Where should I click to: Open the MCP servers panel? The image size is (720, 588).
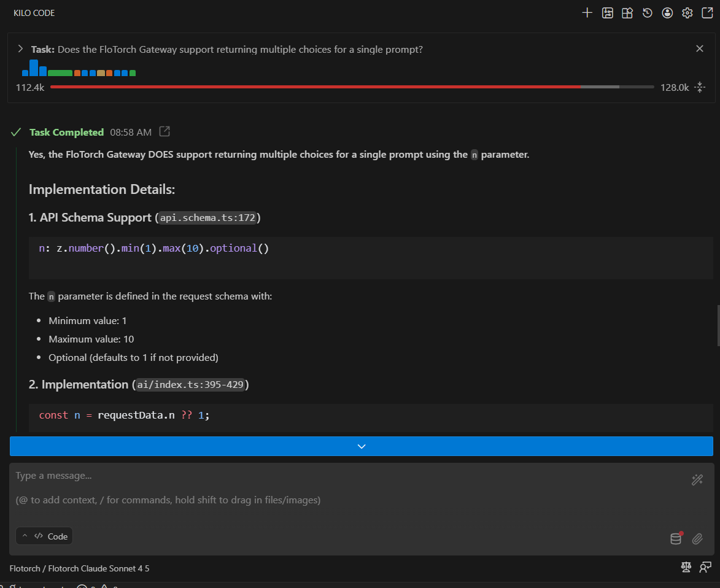click(x=607, y=12)
